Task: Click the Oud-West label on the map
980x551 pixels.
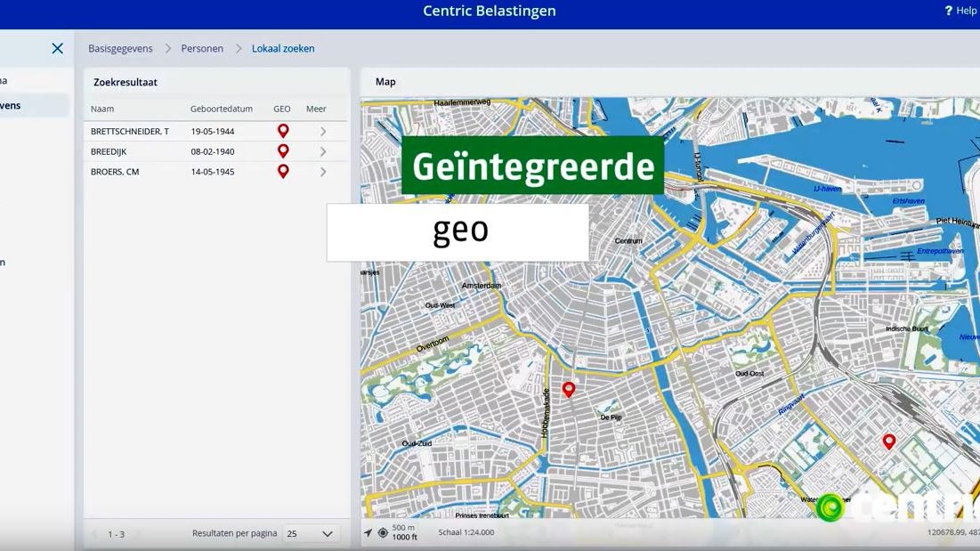Action: 440,305
